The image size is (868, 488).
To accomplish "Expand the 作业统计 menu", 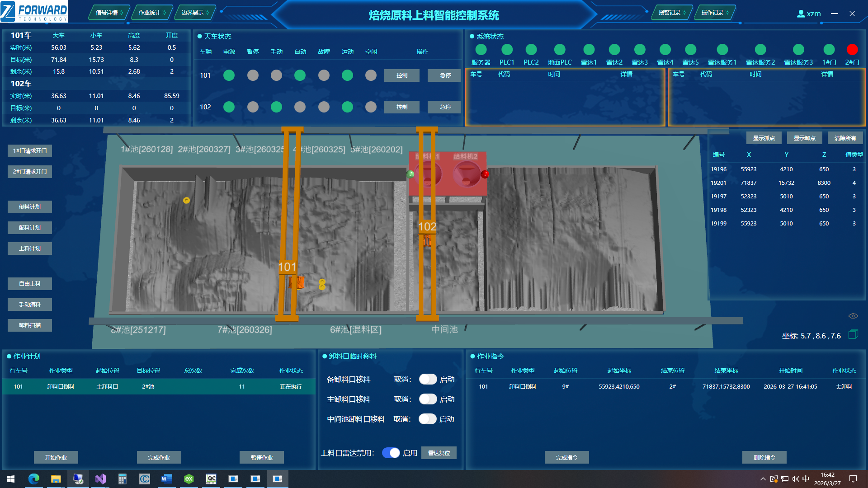I will (x=152, y=13).
